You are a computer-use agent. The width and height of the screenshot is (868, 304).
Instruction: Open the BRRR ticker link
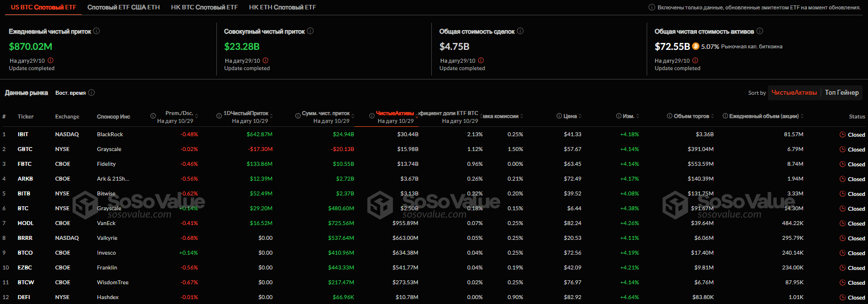pos(25,238)
